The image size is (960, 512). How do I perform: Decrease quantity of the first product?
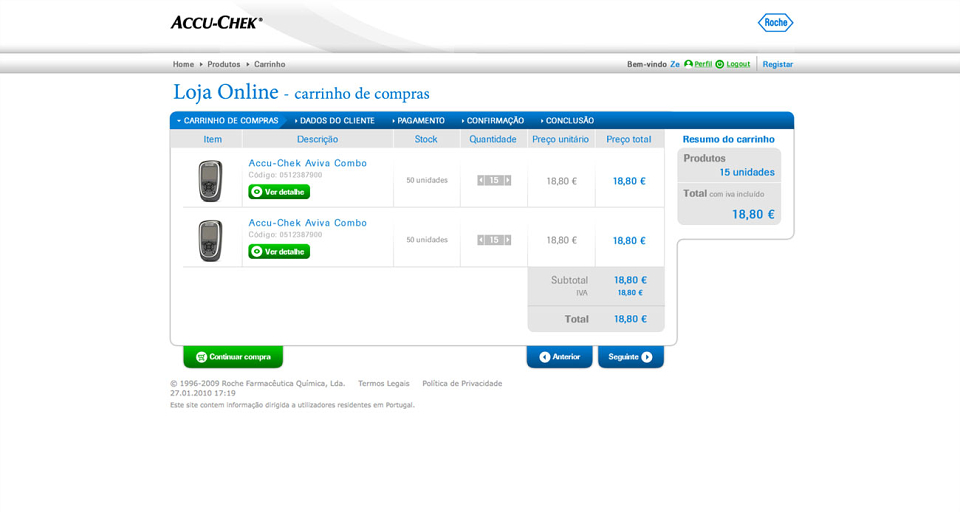[481, 180]
